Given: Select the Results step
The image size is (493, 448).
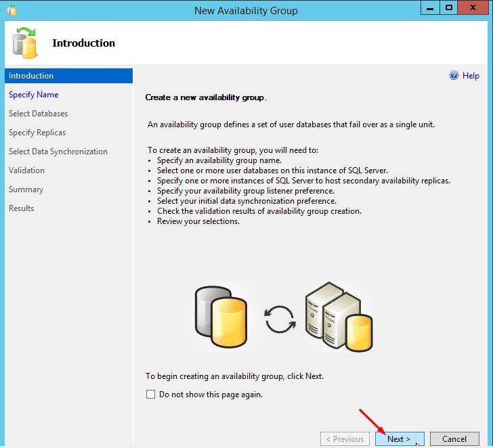Looking at the screenshot, I should (x=21, y=208).
